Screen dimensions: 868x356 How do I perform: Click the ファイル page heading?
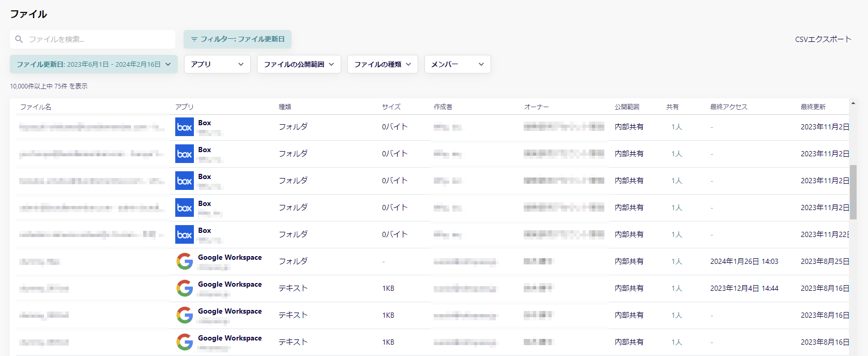tap(28, 14)
